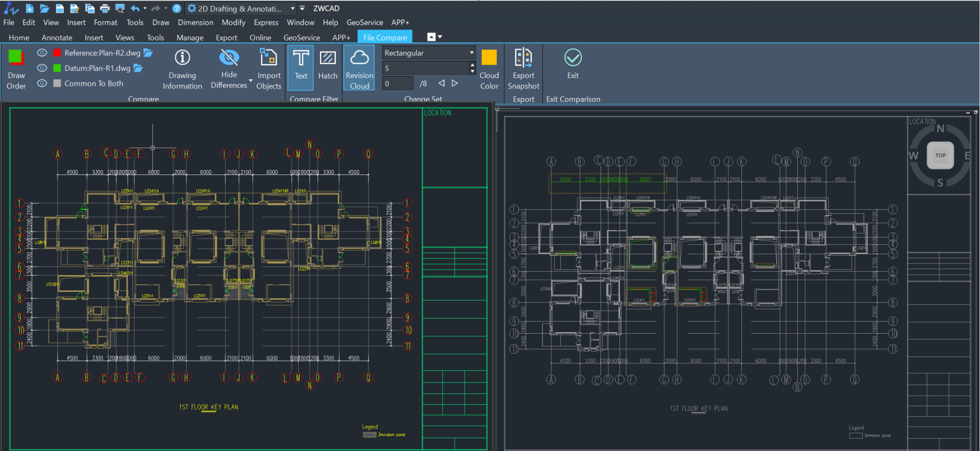Open the Rectangular cloud shape dropdown
Image resolution: width=980 pixels, height=451 pixels.
click(471, 53)
